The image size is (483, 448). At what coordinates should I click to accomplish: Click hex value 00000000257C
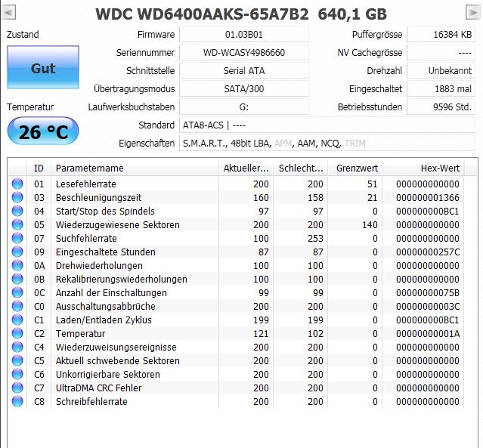[x=428, y=252]
